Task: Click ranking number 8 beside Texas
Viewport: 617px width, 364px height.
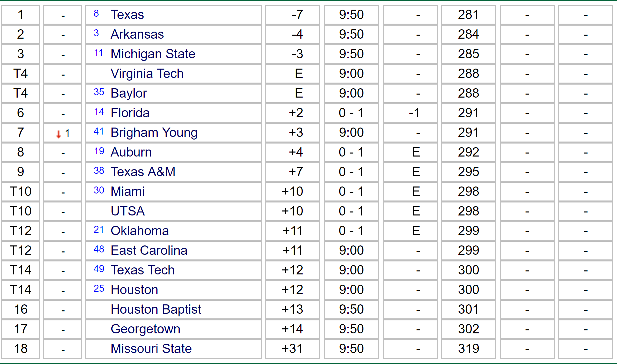Action: (x=96, y=14)
